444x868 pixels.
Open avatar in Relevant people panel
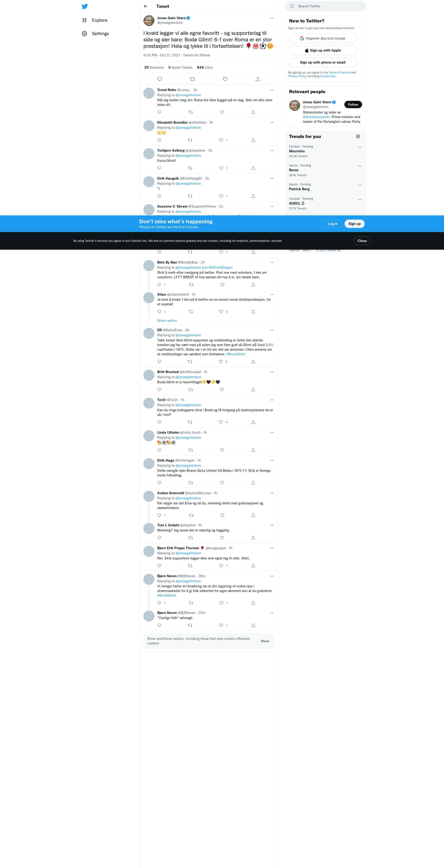(294, 105)
